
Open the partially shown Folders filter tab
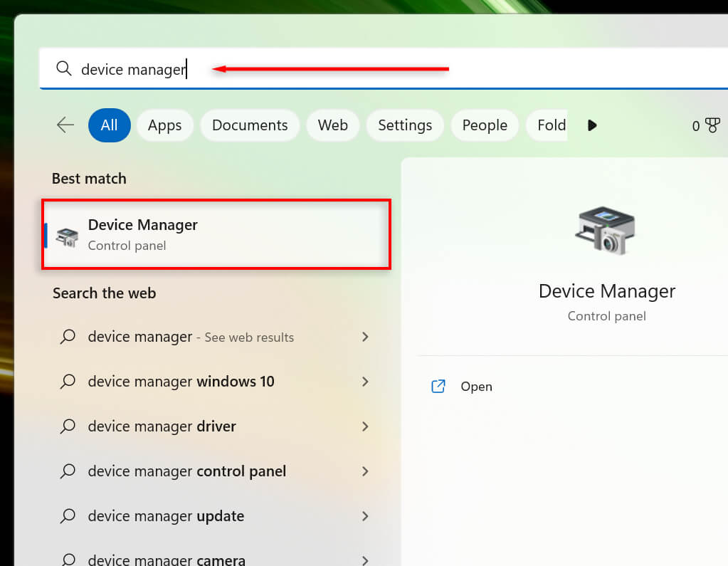coord(547,125)
